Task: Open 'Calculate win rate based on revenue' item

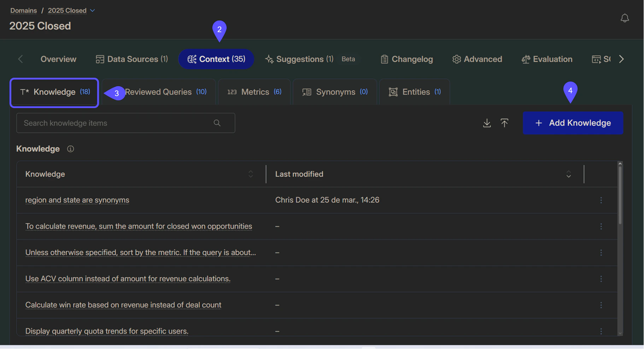Action: 123,305
